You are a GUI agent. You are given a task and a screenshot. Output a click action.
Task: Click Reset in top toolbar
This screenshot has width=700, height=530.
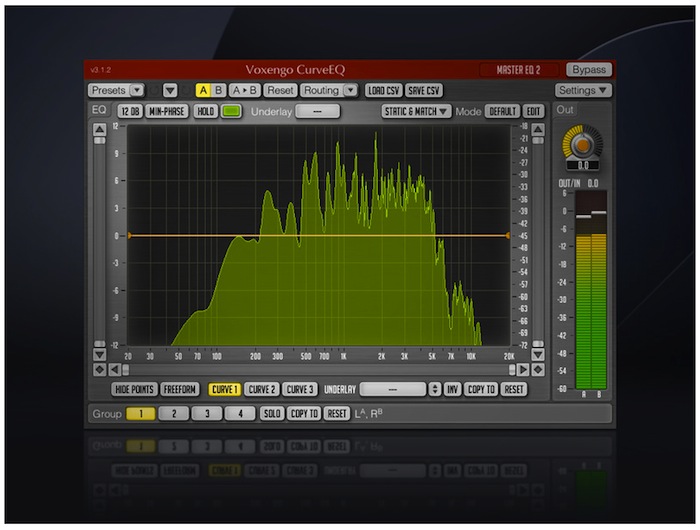[x=280, y=90]
